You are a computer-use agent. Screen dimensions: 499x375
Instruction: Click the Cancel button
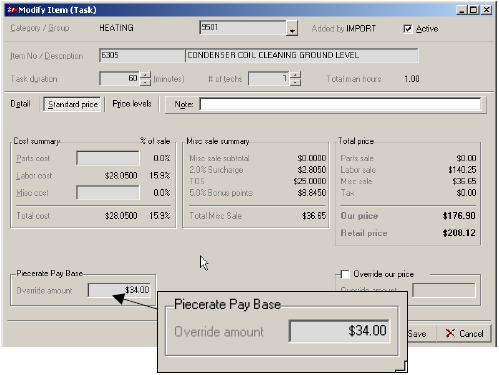pyautogui.click(x=464, y=333)
